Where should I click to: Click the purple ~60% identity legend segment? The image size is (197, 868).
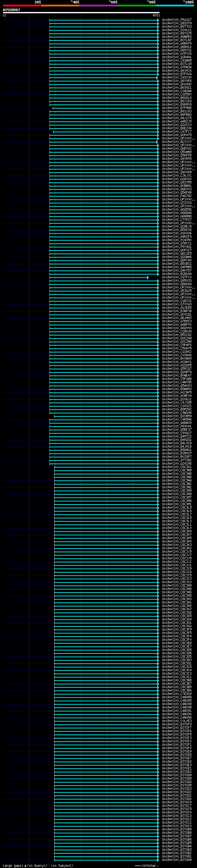[x=99, y=6]
